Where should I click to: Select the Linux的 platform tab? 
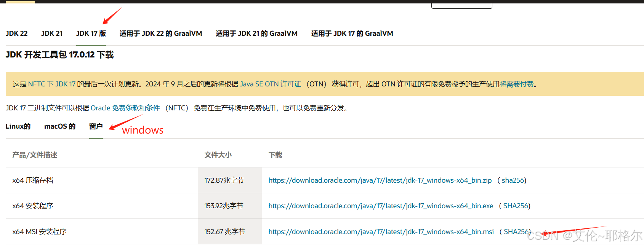(x=18, y=126)
